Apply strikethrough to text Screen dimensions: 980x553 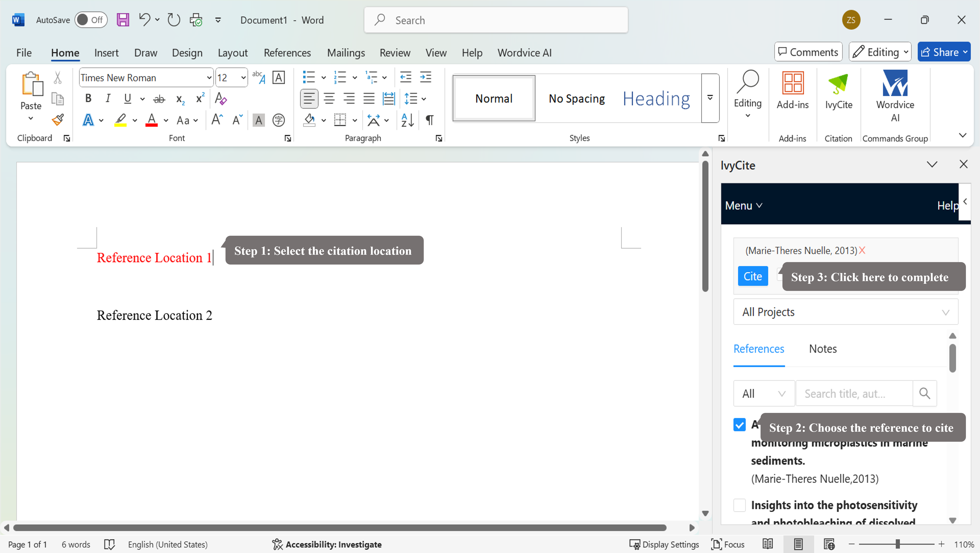(159, 99)
